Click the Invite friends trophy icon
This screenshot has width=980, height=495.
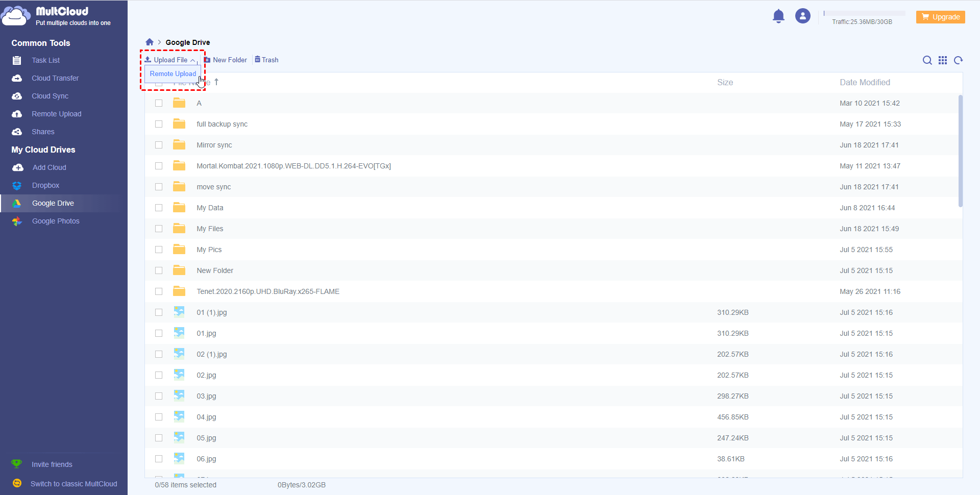(x=17, y=464)
